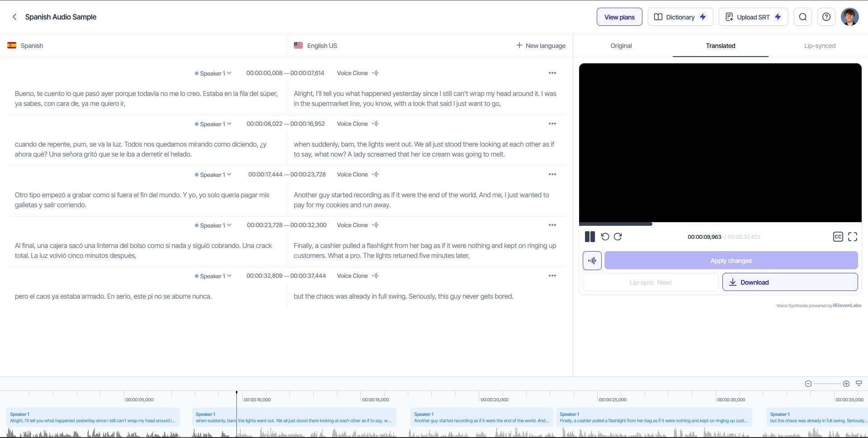The height and width of the screenshot is (438, 868).
Task: Click the video progress bar
Action: 720,224
